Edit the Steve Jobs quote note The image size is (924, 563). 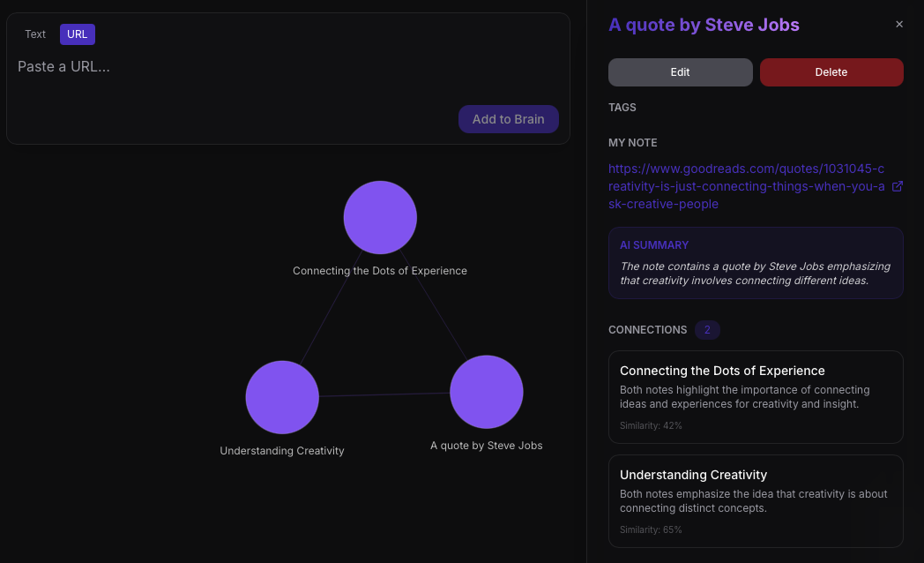coord(680,72)
